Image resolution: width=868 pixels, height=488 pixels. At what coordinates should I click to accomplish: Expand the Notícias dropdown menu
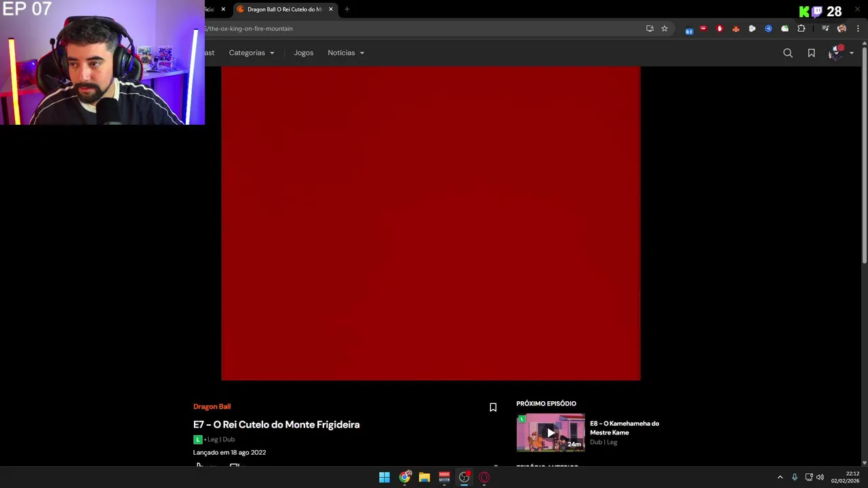[x=346, y=53]
